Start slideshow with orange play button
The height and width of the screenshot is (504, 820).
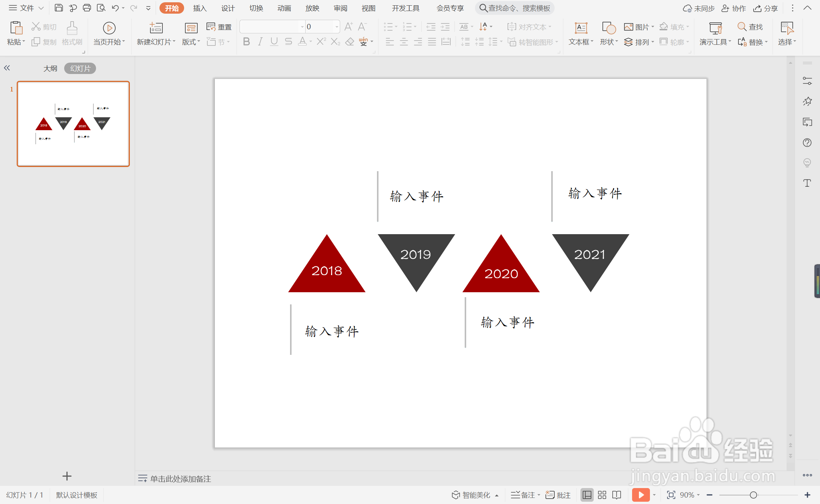[x=641, y=495]
